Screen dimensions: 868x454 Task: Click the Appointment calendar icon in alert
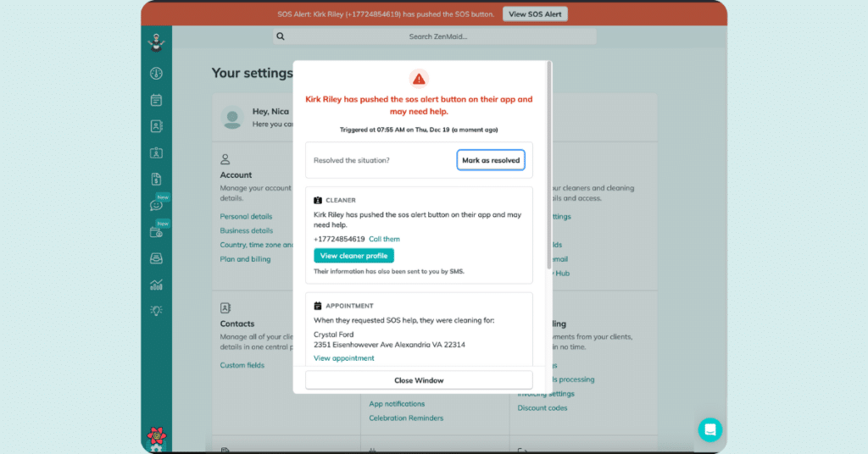point(318,306)
